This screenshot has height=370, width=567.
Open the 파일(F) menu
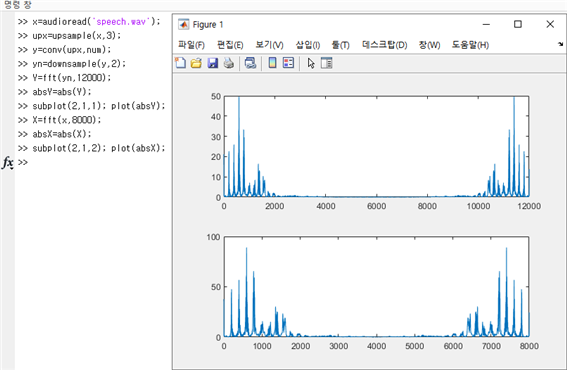tap(191, 45)
